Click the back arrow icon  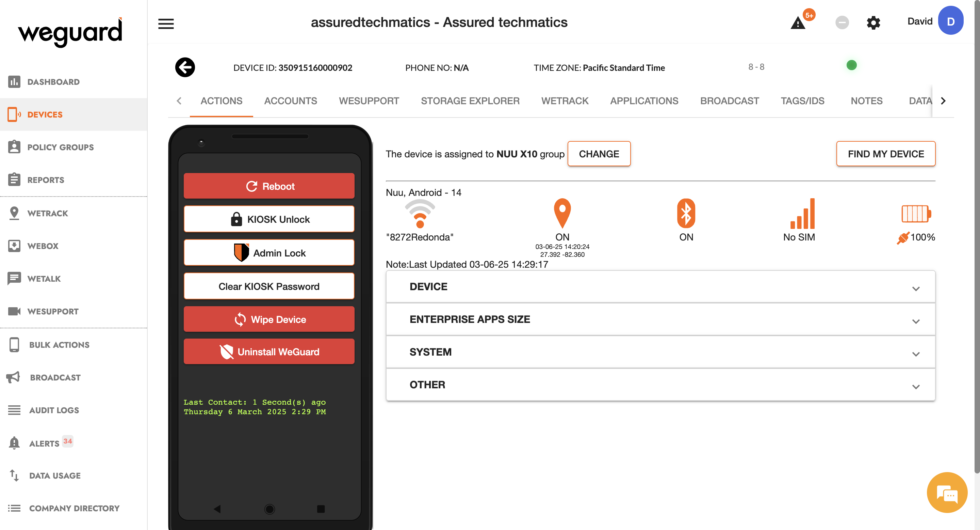pos(185,67)
